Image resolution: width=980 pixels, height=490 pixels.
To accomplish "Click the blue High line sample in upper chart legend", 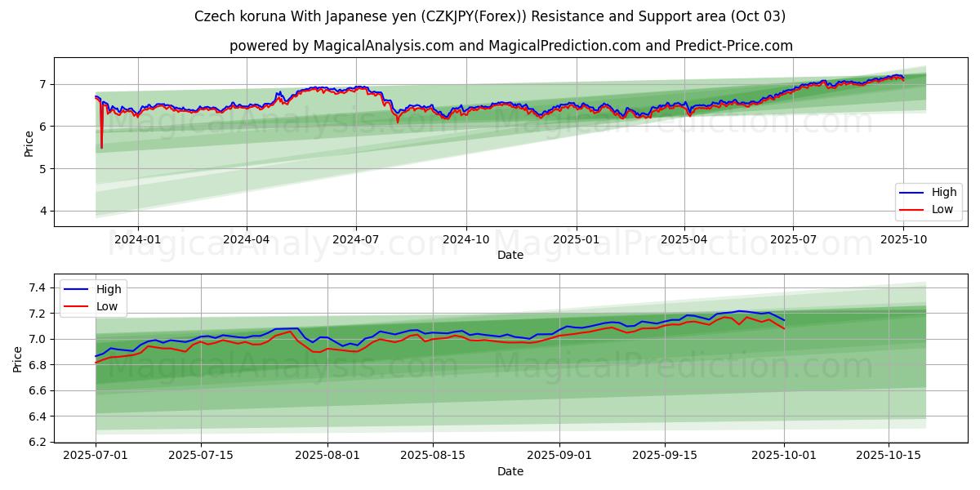I will (911, 193).
